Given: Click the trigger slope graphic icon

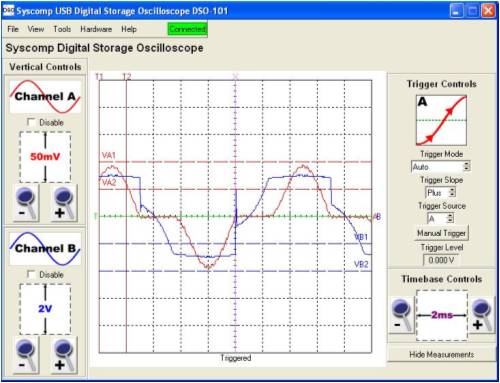Looking at the screenshot, I should (x=441, y=120).
